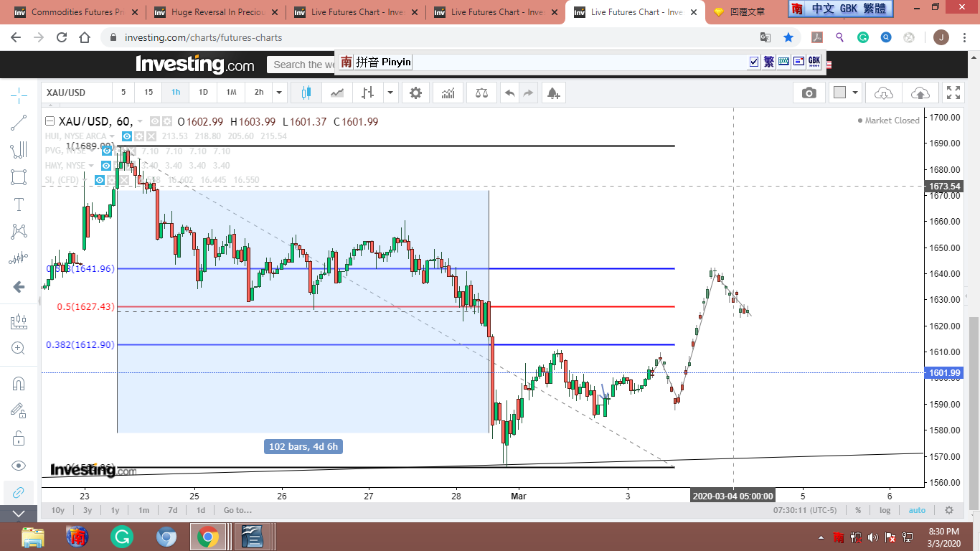Select the 1D interval tab
This screenshot has height=551, width=980.
coord(203,93)
